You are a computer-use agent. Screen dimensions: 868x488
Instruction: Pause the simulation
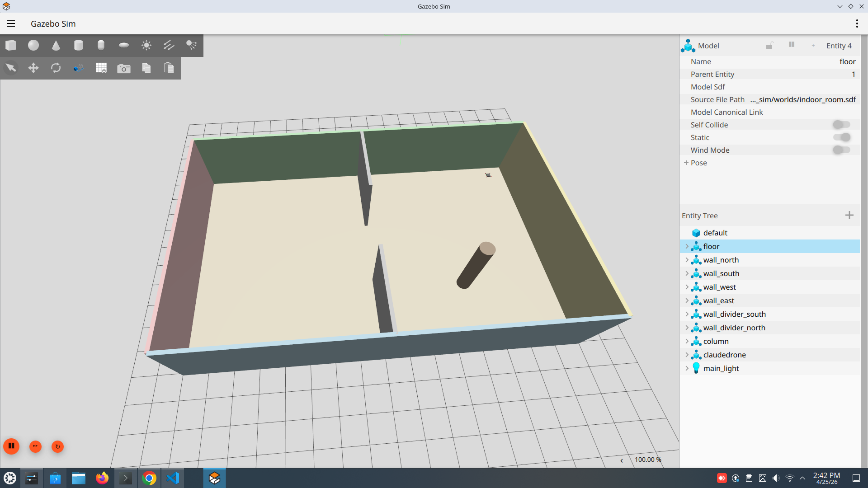(11, 446)
